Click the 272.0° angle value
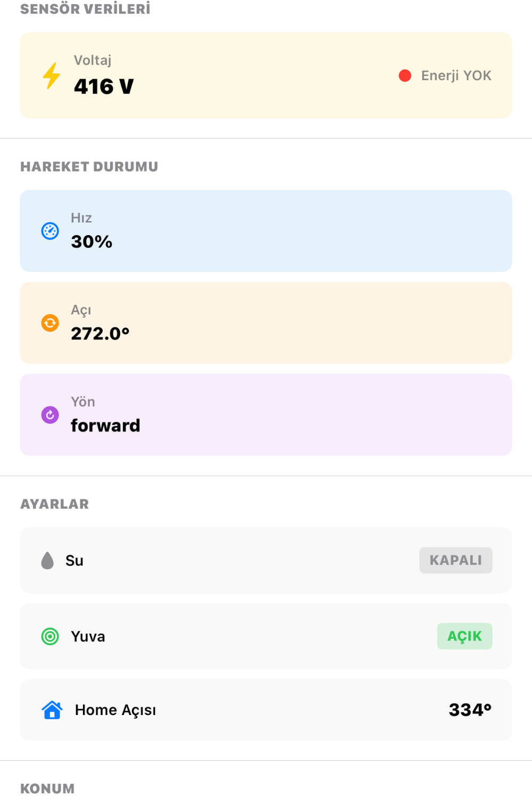Image resolution: width=532 pixels, height=798 pixels. (100, 334)
